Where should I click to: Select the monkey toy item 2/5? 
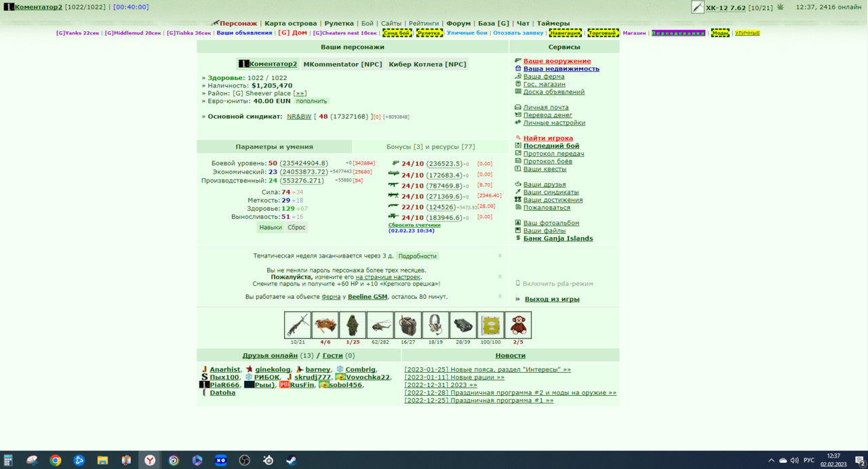click(518, 325)
